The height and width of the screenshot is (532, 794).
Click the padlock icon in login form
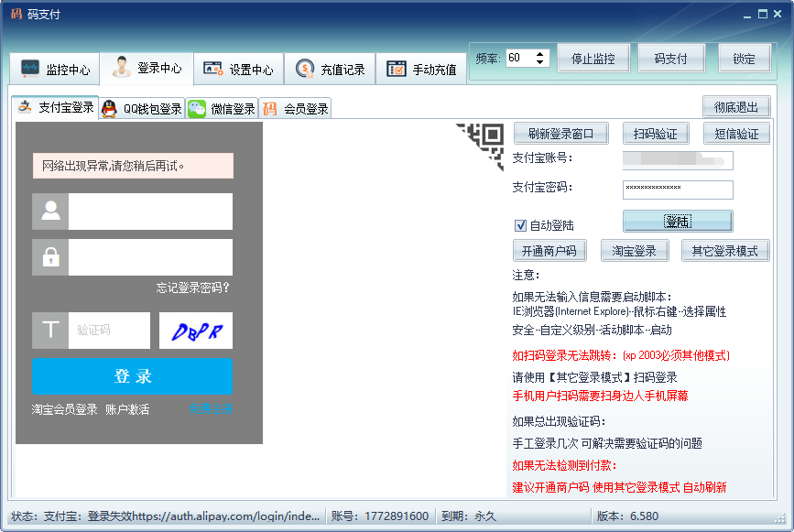[50, 257]
